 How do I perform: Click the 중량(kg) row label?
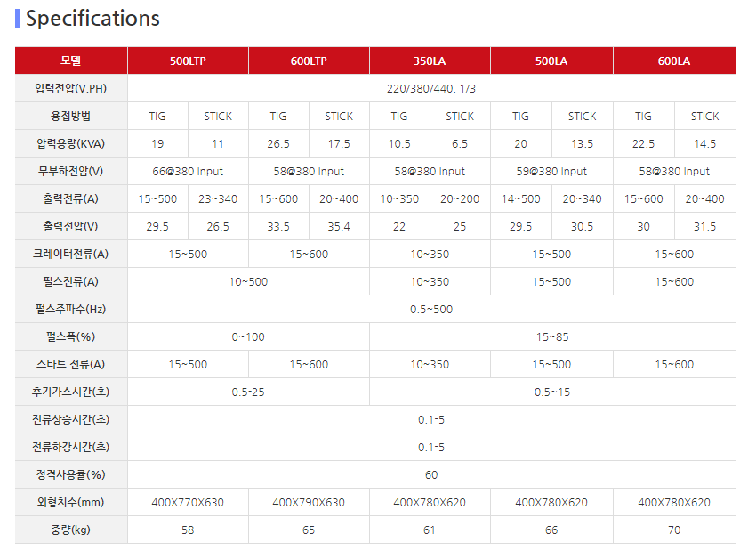click(x=71, y=530)
